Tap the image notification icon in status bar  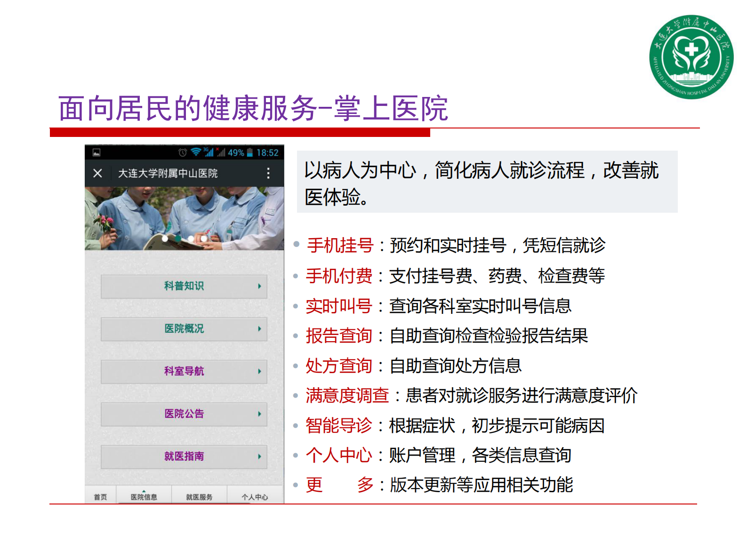[96, 152]
